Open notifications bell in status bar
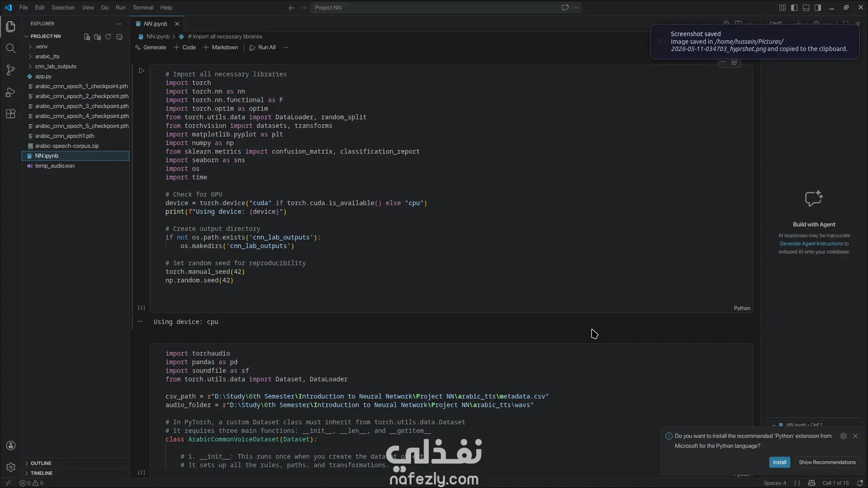This screenshot has width=868, height=488. (860, 483)
